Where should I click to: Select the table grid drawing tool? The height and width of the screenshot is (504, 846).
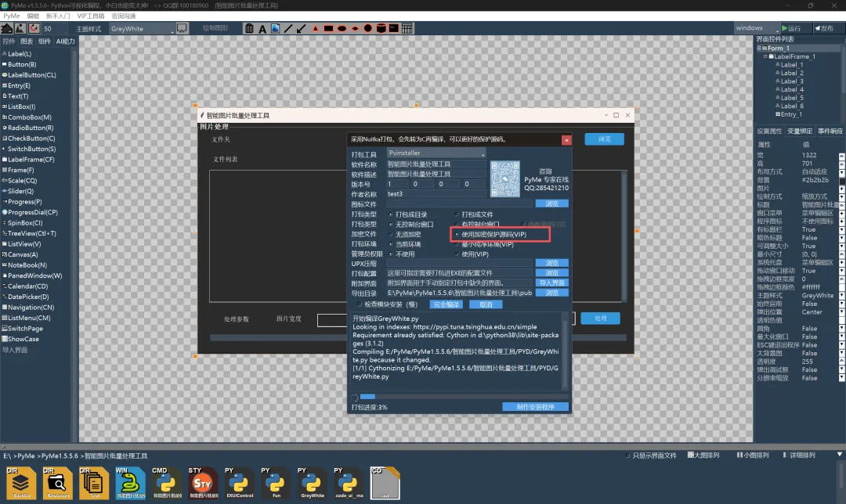coord(407,28)
